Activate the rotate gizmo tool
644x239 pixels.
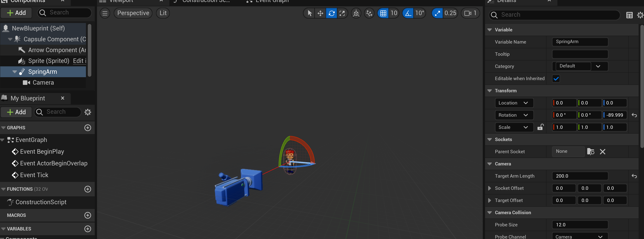tap(331, 13)
